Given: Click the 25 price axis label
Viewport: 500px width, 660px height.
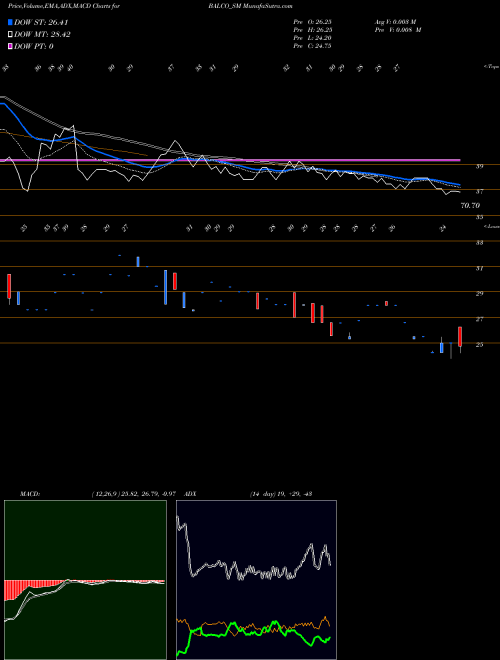Looking at the screenshot, I should pyautogui.click(x=479, y=345).
